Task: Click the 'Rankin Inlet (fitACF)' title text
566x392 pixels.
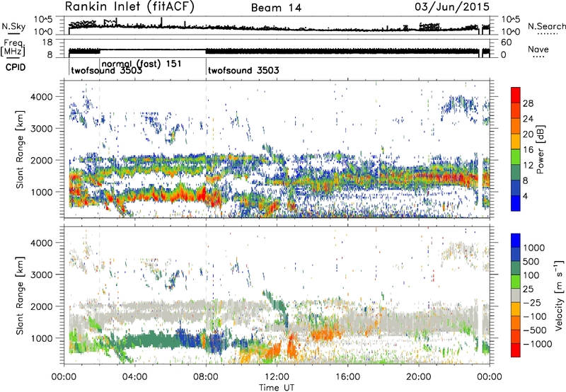Action: (129, 7)
